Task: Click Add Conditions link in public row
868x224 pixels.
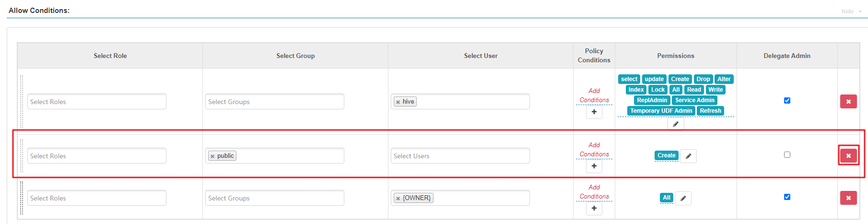Action: pyautogui.click(x=594, y=150)
